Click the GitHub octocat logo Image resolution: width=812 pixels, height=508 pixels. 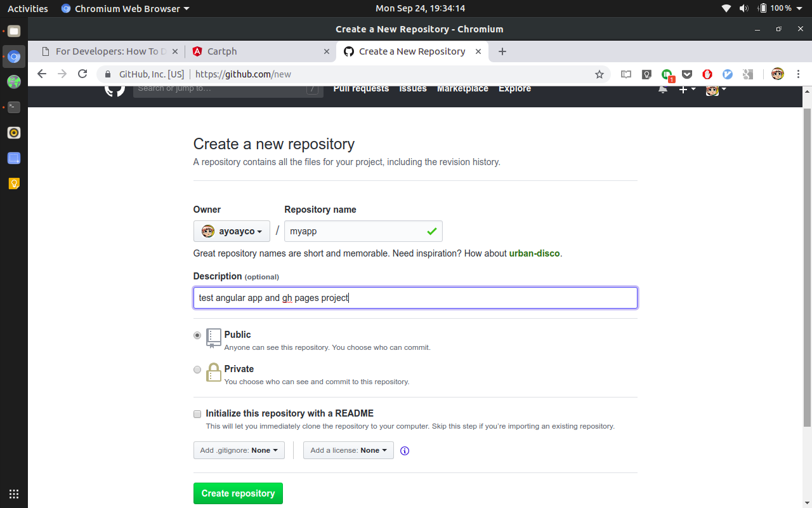[115, 89]
